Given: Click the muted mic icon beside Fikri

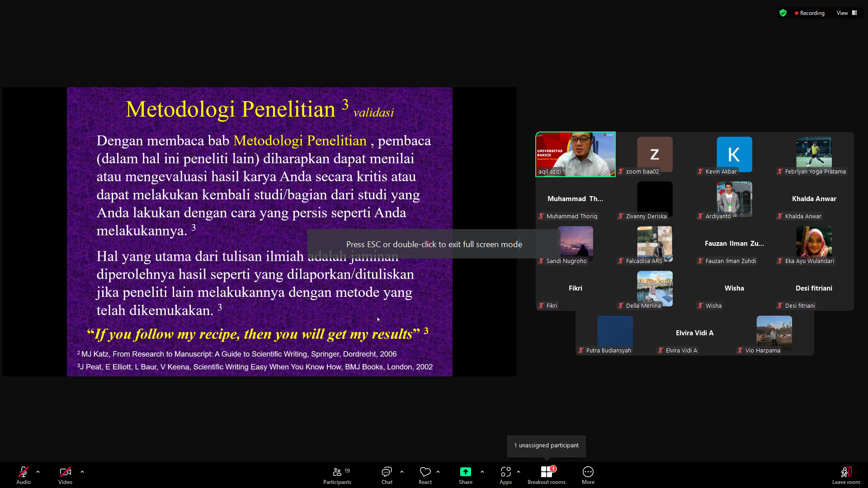Looking at the screenshot, I should tap(541, 306).
